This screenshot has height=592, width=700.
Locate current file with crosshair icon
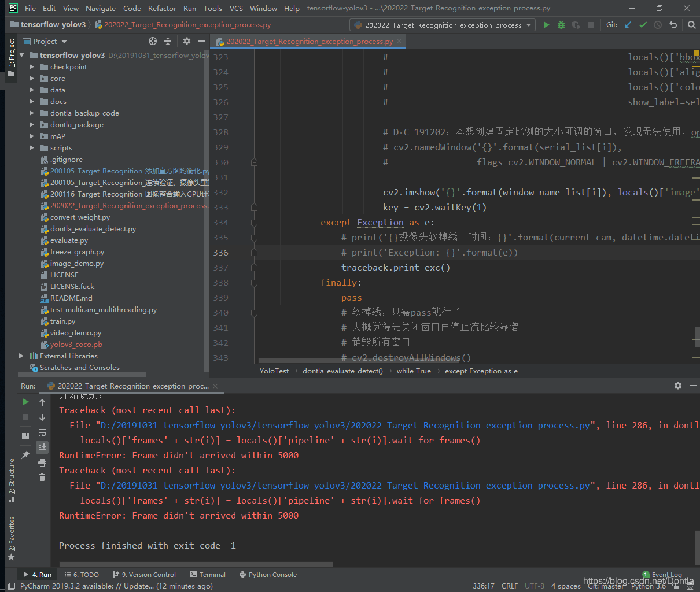pos(153,41)
